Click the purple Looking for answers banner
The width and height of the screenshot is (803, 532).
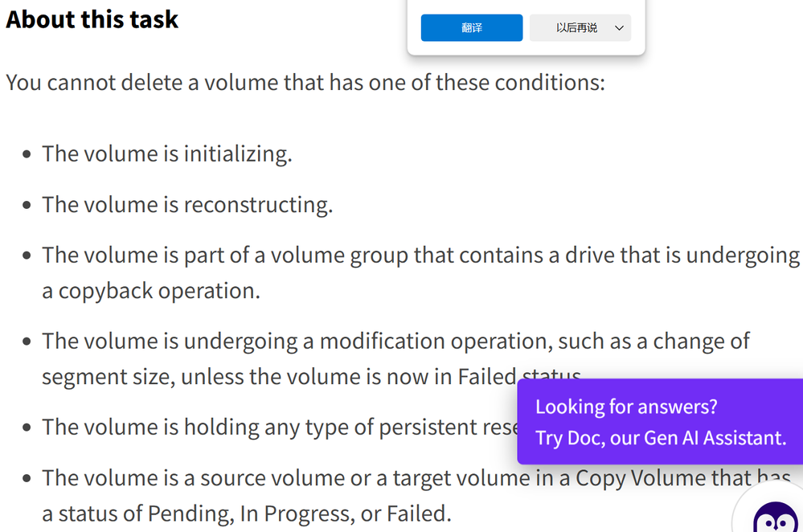659,421
